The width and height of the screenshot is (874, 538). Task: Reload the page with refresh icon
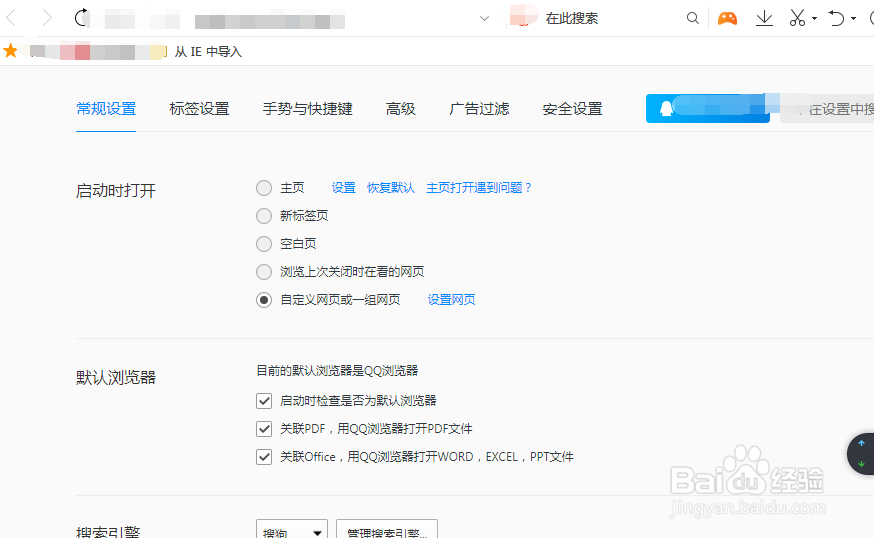[82, 17]
